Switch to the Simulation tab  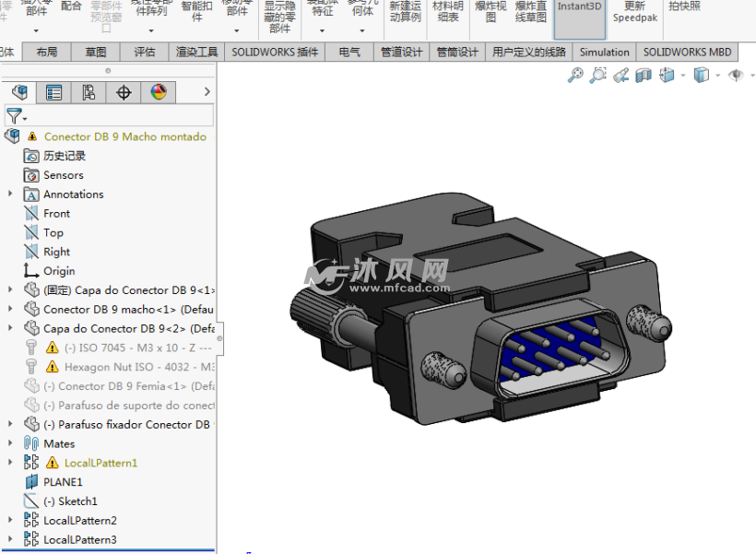coord(604,53)
